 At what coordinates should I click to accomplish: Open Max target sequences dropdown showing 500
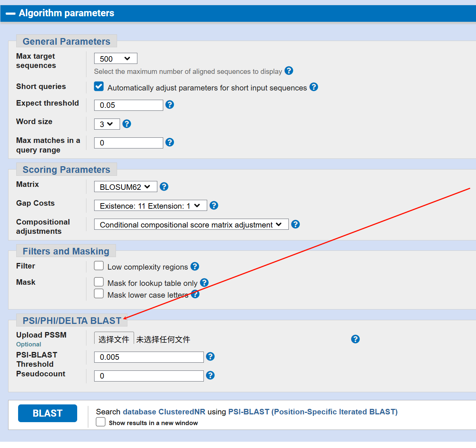[x=116, y=58]
